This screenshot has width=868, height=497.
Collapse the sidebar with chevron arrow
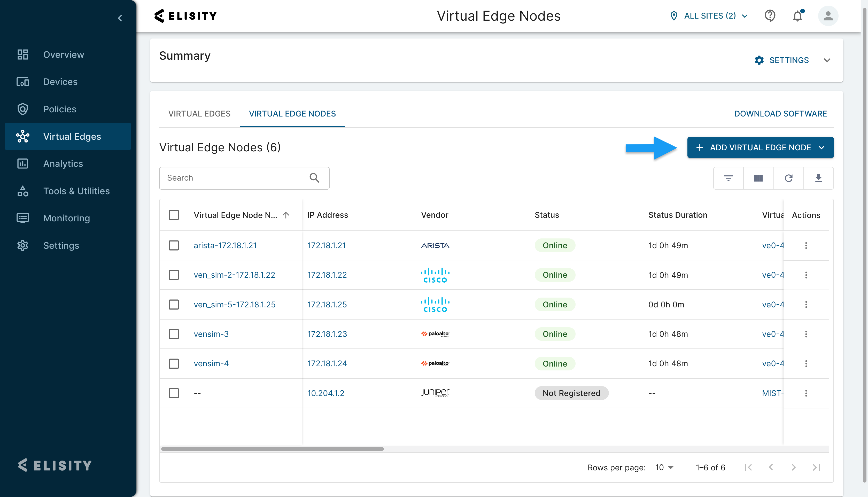point(120,18)
